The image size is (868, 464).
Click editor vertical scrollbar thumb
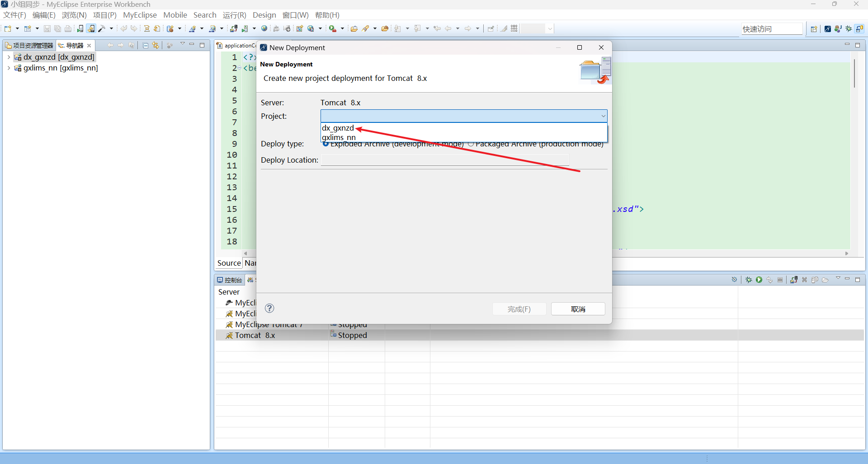[x=854, y=73]
